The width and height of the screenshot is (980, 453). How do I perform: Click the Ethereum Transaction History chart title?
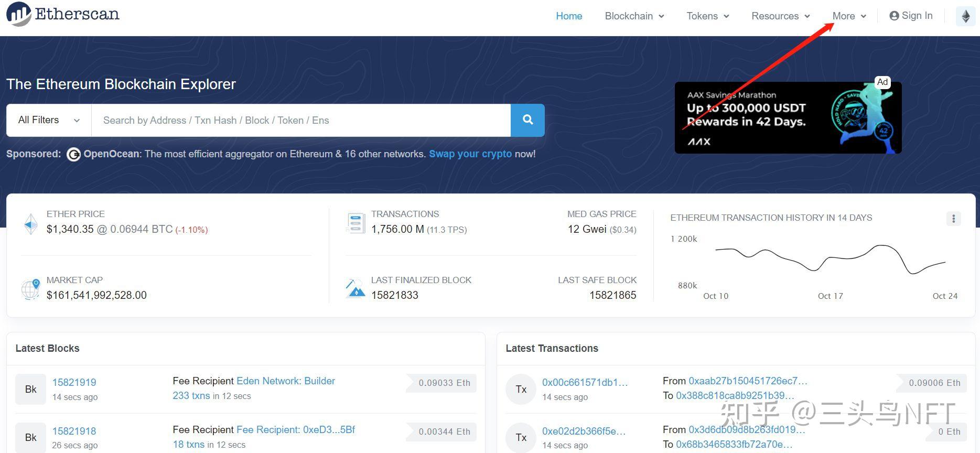point(771,218)
